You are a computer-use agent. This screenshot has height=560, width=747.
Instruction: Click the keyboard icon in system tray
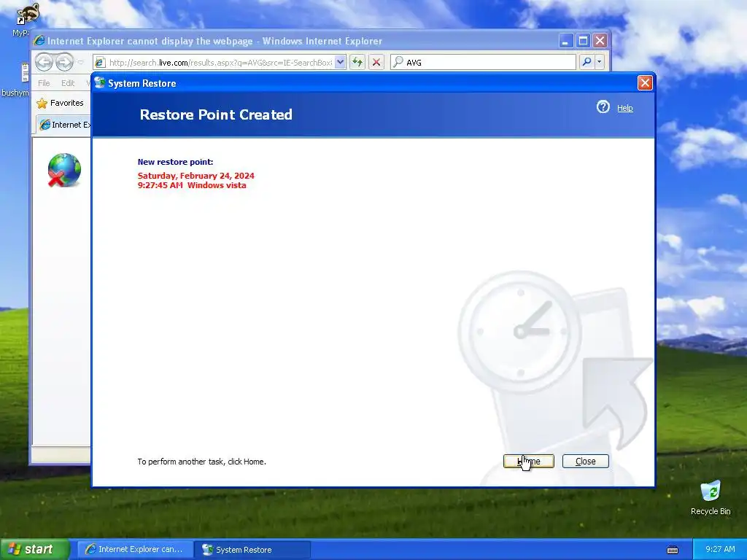point(672,550)
